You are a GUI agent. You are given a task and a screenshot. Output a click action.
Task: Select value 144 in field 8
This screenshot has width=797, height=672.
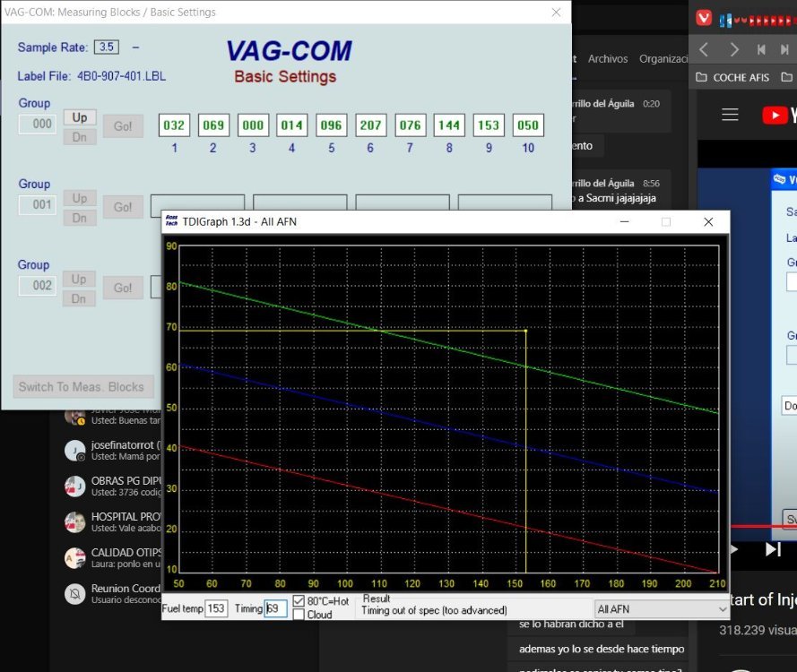(x=449, y=125)
